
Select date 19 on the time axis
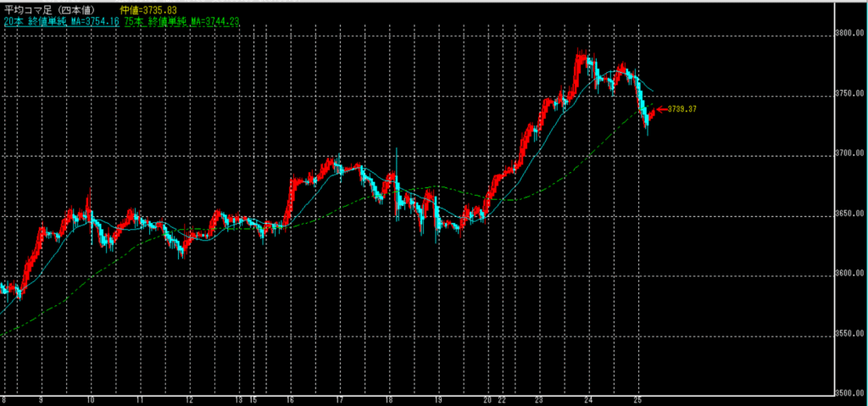tap(440, 400)
